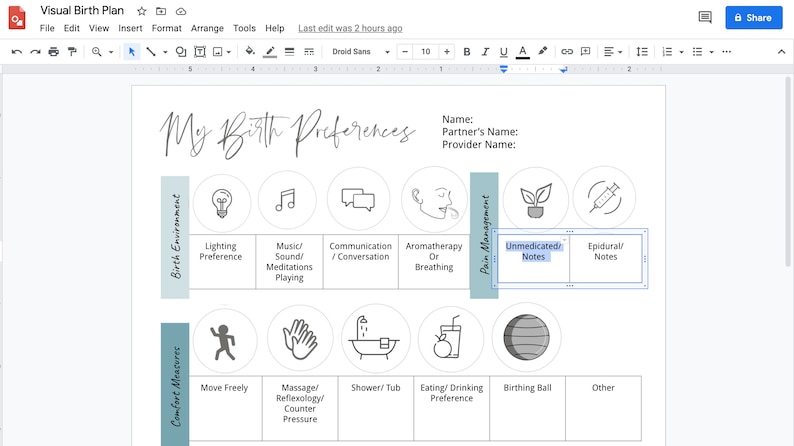794x446 pixels.
Task: Open the Arrange menu
Action: (207, 28)
